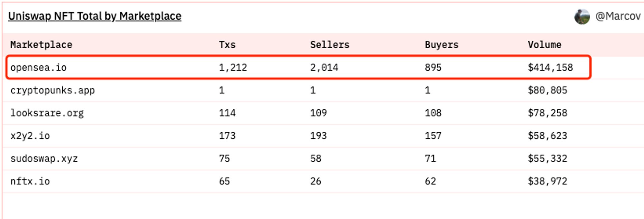Open the Uniswap NFT Total by Marketplace title link
644x219 pixels.
pyautogui.click(x=95, y=16)
